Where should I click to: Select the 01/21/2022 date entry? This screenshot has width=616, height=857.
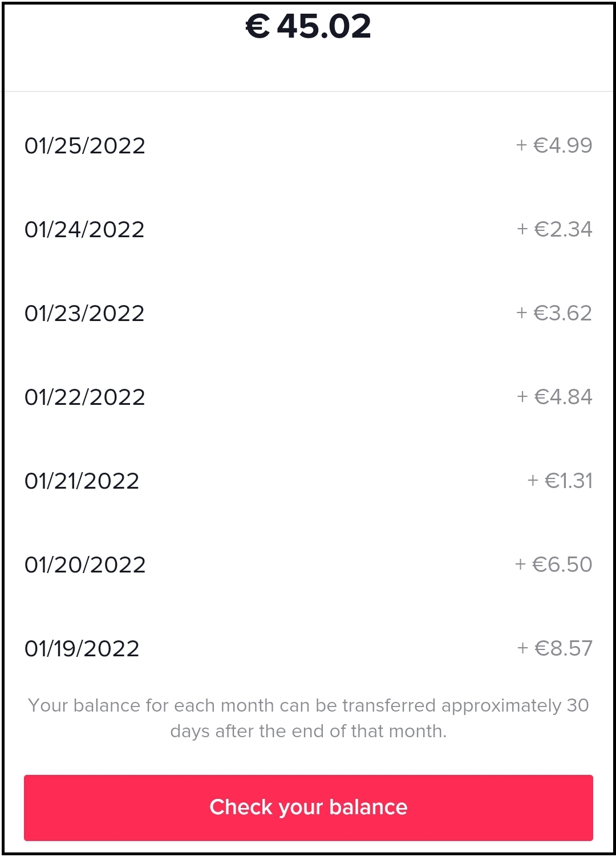[x=82, y=481]
